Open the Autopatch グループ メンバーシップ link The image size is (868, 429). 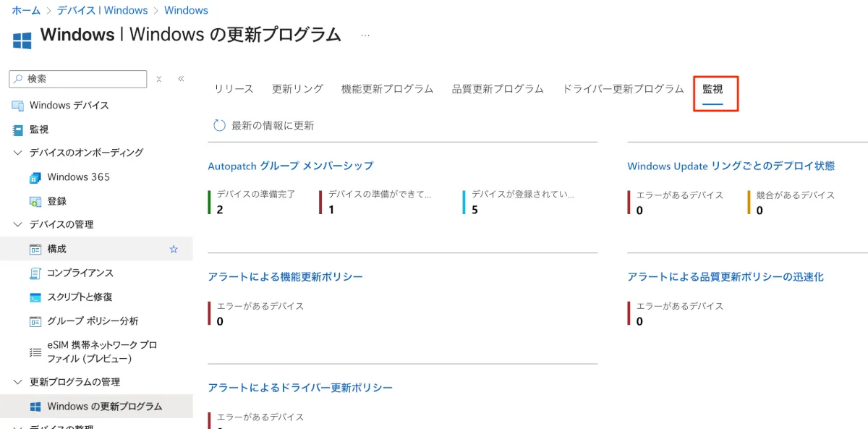pos(290,166)
